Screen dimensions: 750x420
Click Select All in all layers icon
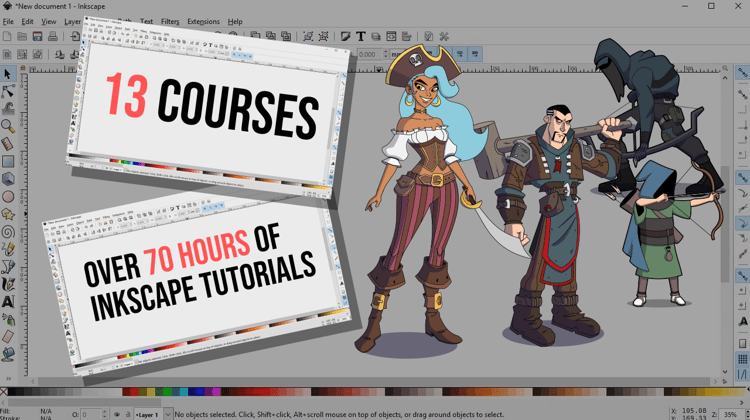tap(22, 55)
